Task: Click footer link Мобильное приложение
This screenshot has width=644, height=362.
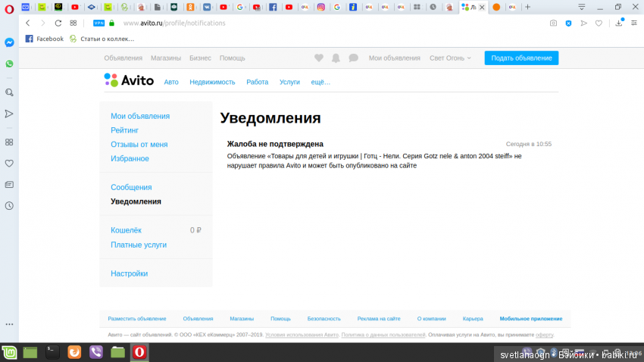Action: [x=531, y=319]
